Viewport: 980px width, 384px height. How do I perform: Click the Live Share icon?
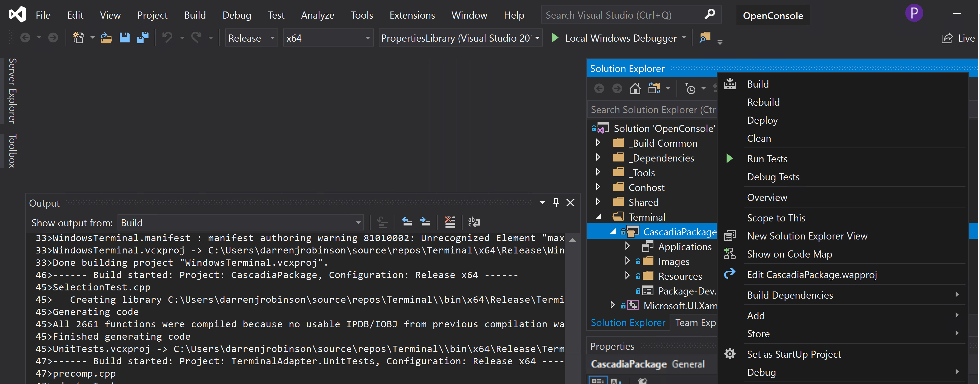point(947,38)
